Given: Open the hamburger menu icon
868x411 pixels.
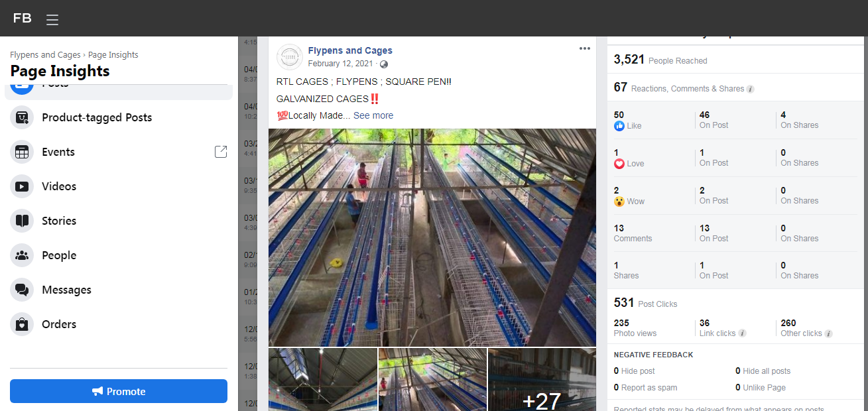Looking at the screenshot, I should [x=52, y=20].
